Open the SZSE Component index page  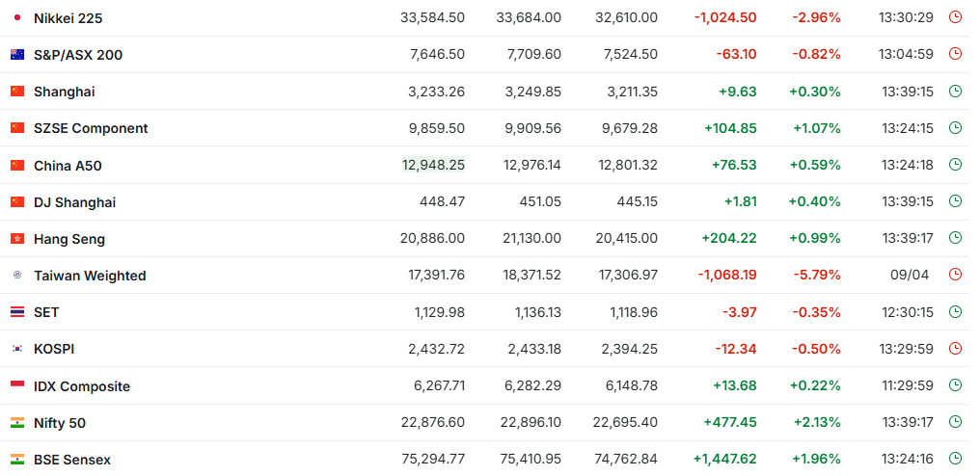(x=91, y=128)
